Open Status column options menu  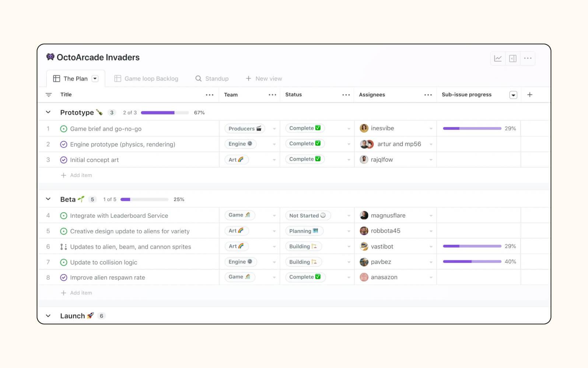pyautogui.click(x=346, y=95)
